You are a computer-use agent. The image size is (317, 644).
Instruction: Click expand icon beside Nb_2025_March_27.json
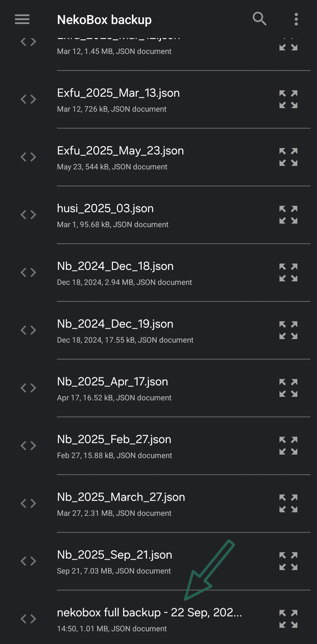tap(288, 504)
